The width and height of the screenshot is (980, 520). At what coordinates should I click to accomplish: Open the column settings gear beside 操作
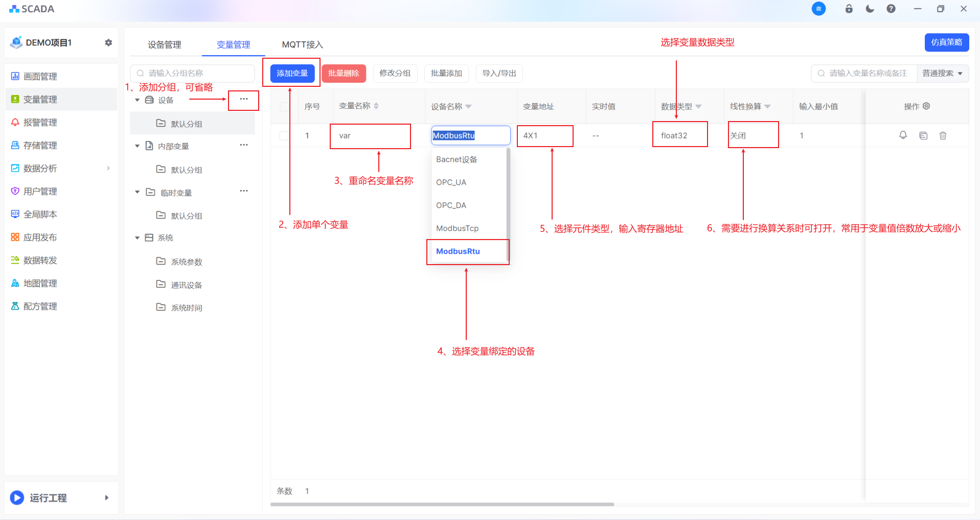click(926, 106)
